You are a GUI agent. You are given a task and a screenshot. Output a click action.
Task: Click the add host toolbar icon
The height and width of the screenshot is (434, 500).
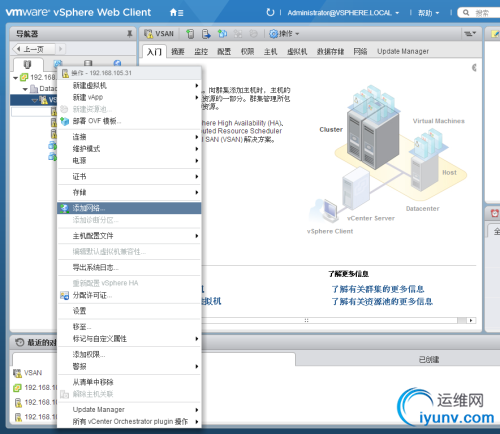point(190,34)
